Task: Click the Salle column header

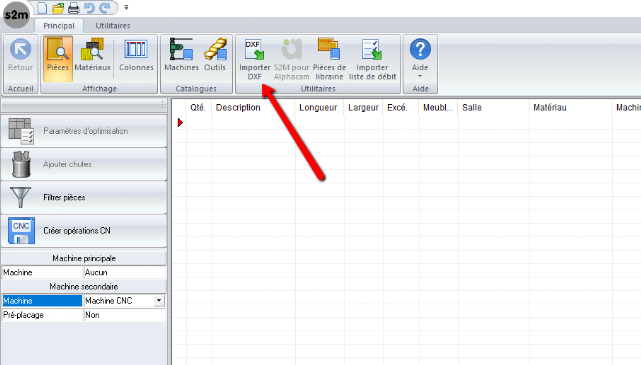Action: pyautogui.click(x=493, y=107)
